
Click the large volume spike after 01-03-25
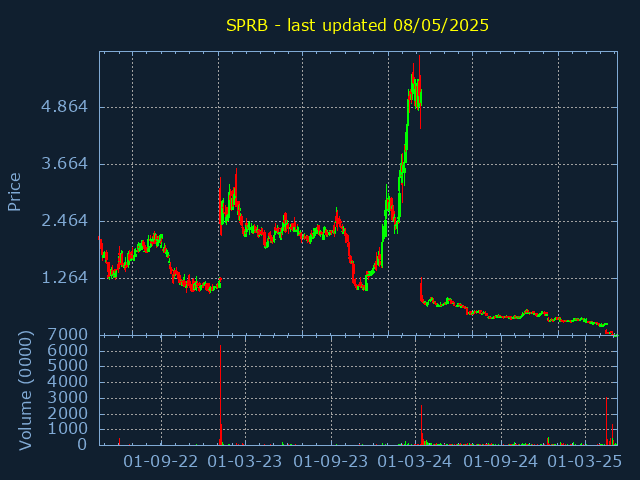(x=607, y=421)
